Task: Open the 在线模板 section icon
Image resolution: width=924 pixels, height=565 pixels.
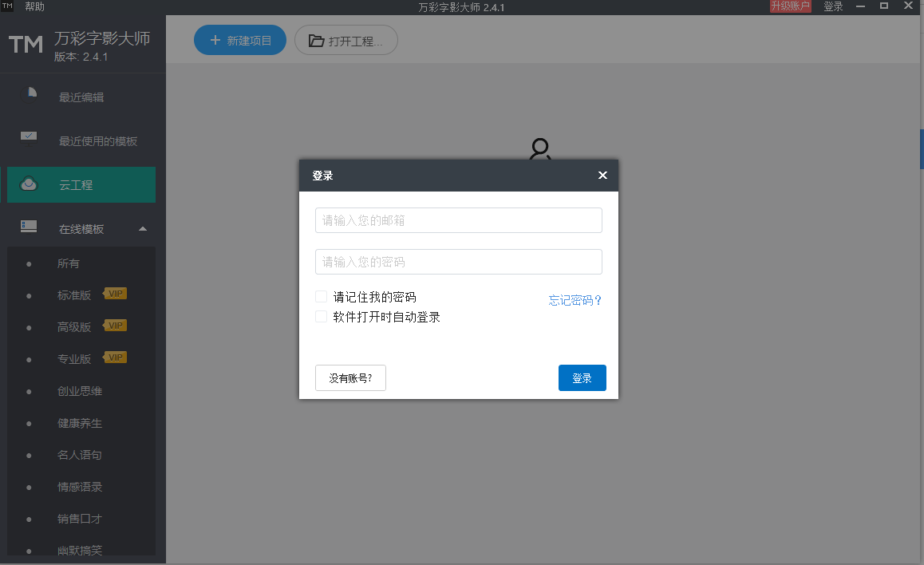Action: pos(29,227)
